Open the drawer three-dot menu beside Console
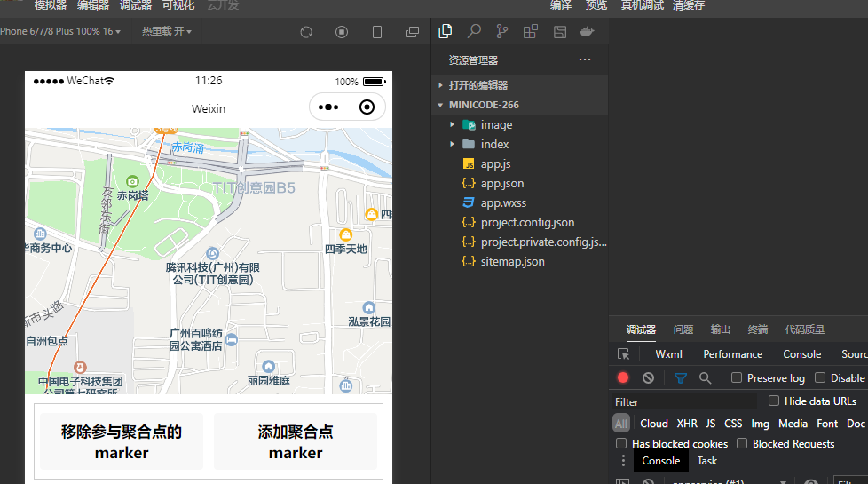The height and width of the screenshot is (484, 868). [x=623, y=460]
